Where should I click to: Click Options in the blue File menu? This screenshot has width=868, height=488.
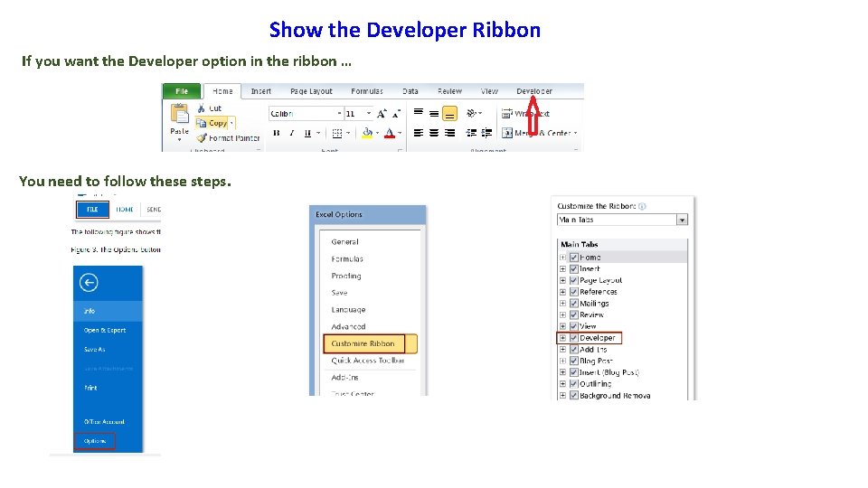tap(95, 441)
